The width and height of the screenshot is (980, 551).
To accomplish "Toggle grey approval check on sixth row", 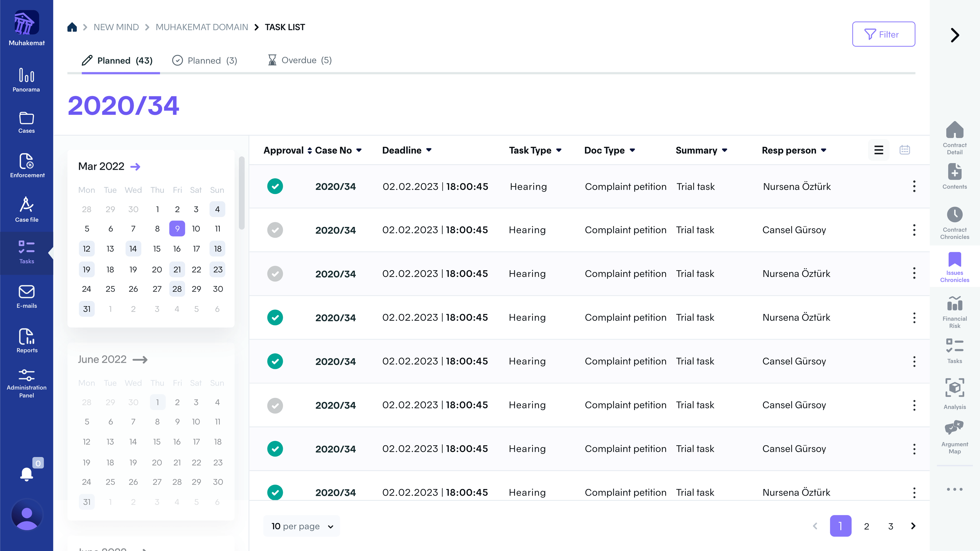I will click(x=275, y=405).
